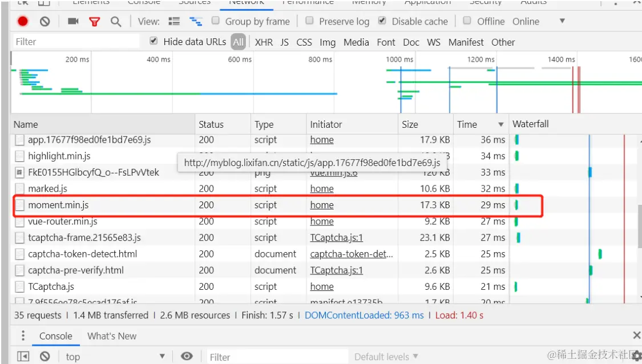Open network search magnifier icon
The width and height of the screenshot is (642, 364).
(x=116, y=22)
